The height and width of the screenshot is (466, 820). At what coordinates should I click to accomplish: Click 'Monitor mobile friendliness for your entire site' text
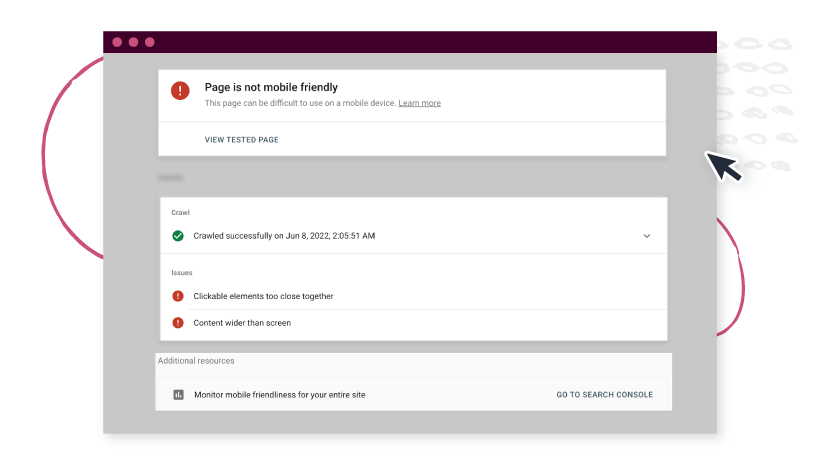pos(279,395)
